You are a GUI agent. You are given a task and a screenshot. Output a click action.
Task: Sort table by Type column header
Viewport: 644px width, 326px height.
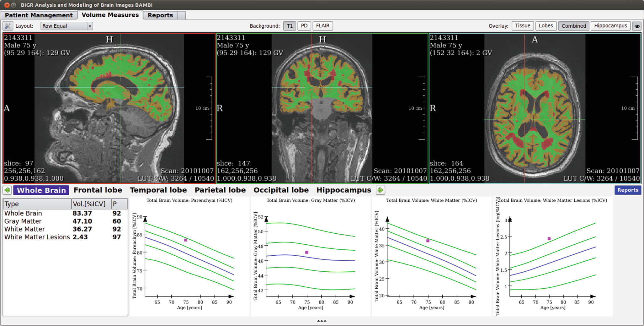(37, 204)
